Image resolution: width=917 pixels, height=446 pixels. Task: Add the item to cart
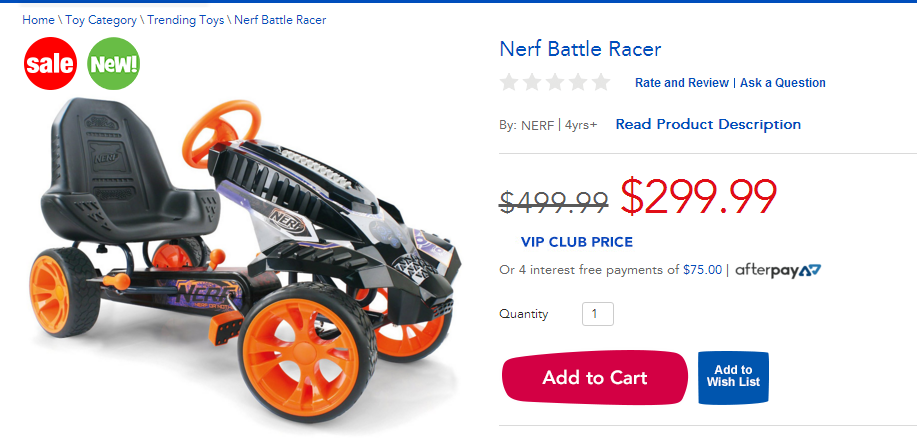click(595, 377)
